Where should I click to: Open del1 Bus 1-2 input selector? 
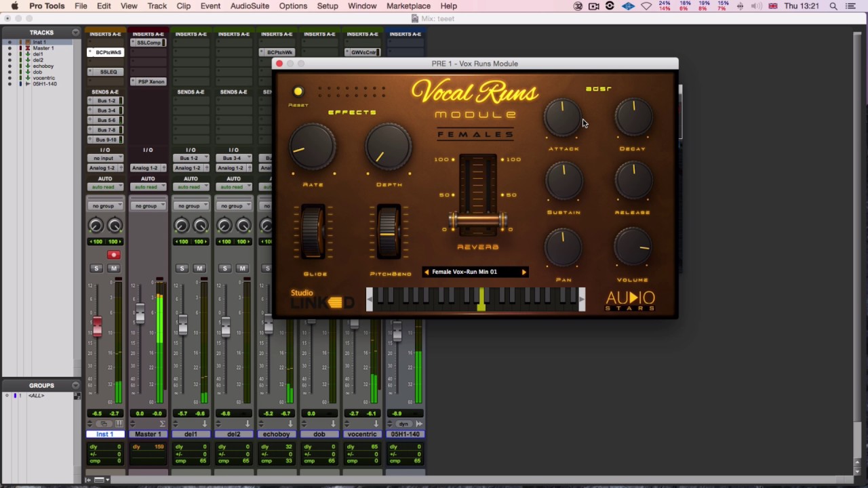(x=190, y=158)
